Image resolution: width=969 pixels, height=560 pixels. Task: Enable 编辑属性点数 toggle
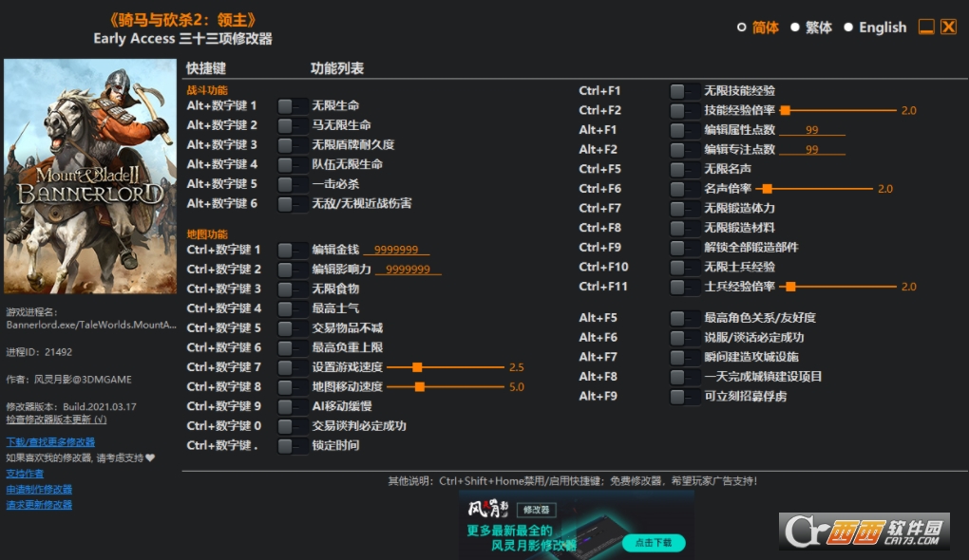coord(685,130)
